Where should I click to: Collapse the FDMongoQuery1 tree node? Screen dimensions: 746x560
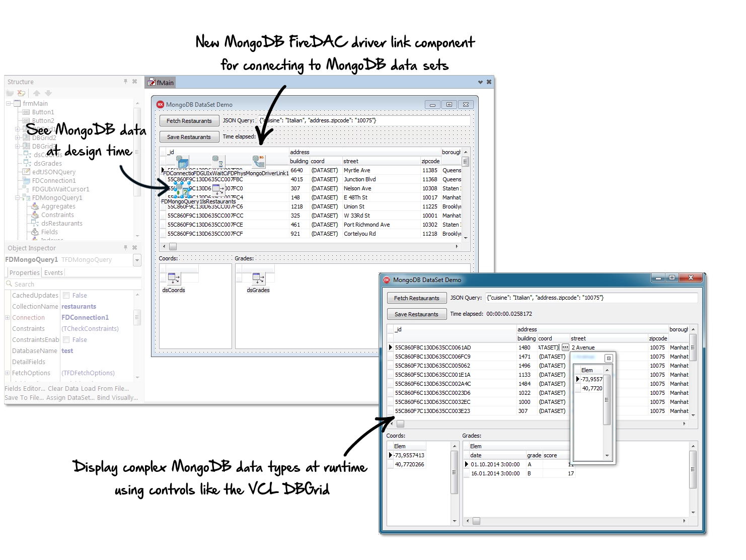point(18,197)
